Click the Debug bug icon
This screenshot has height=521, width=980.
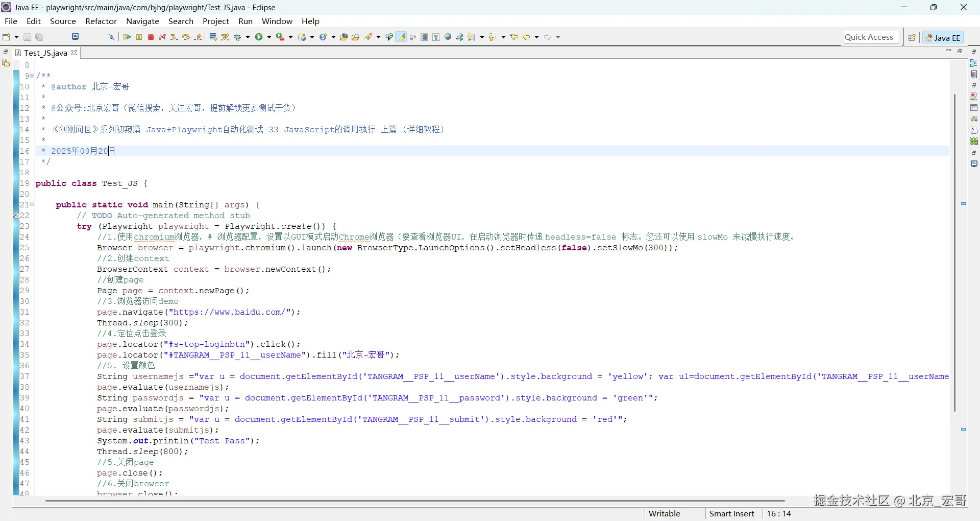[238, 37]
